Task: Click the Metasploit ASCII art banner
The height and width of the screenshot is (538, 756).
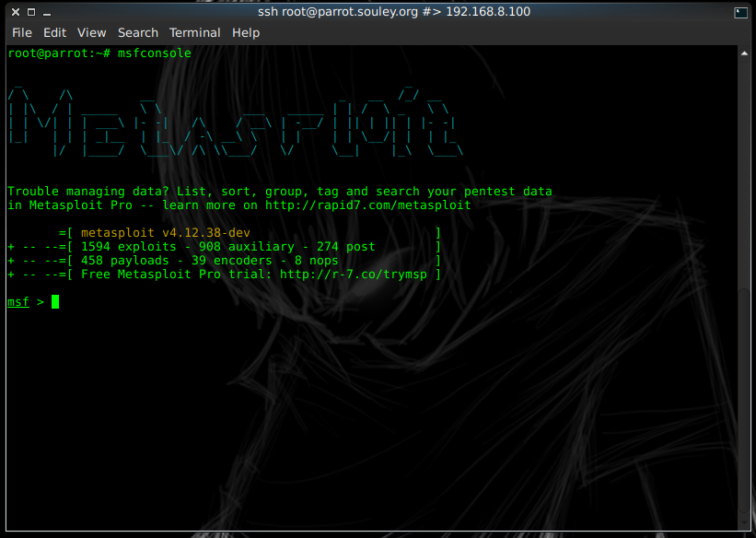Action: 236,123
